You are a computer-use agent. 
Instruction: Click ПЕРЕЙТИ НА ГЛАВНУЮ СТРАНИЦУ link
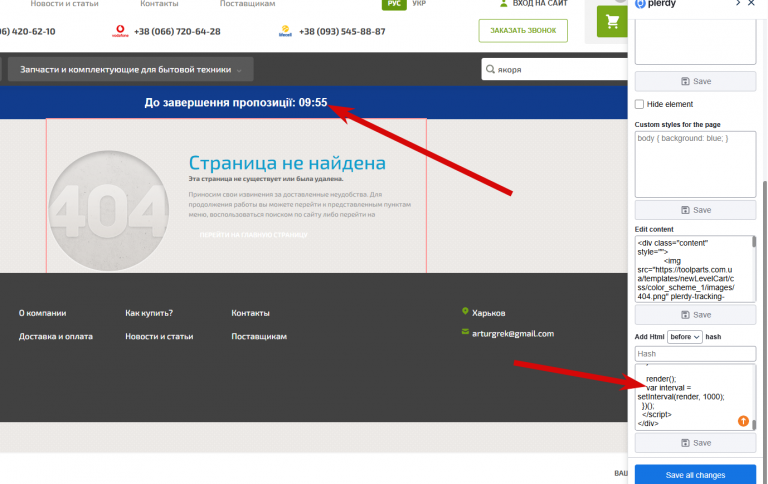[x=253, y=235]
